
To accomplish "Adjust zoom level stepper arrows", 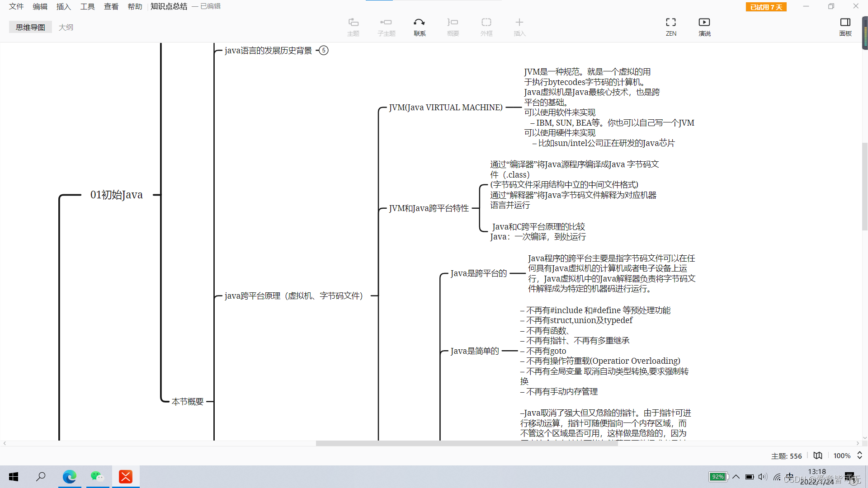I will [x=859, y=455].
